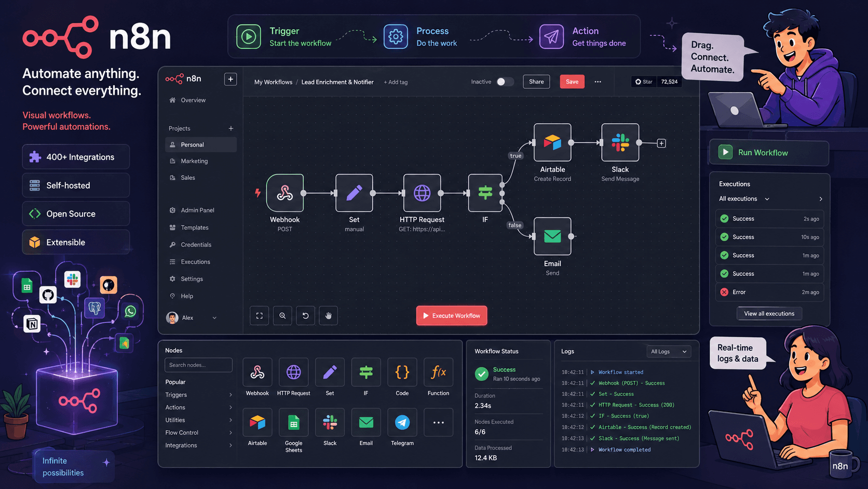Focus the Search nodes input field

[x=198, y=365]
